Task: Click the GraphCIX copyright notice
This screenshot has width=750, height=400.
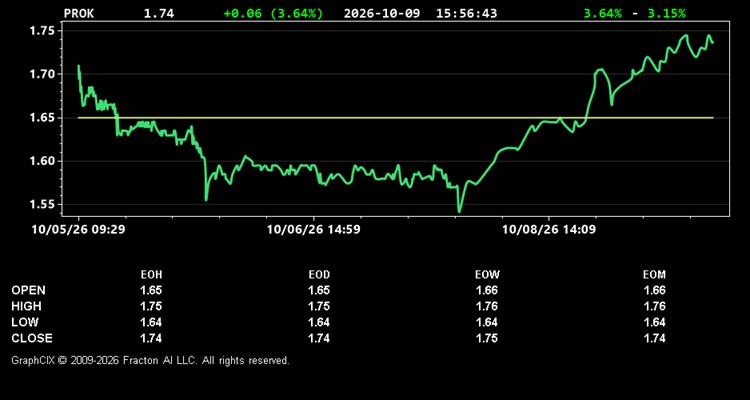Action: [x=150, y=360]
